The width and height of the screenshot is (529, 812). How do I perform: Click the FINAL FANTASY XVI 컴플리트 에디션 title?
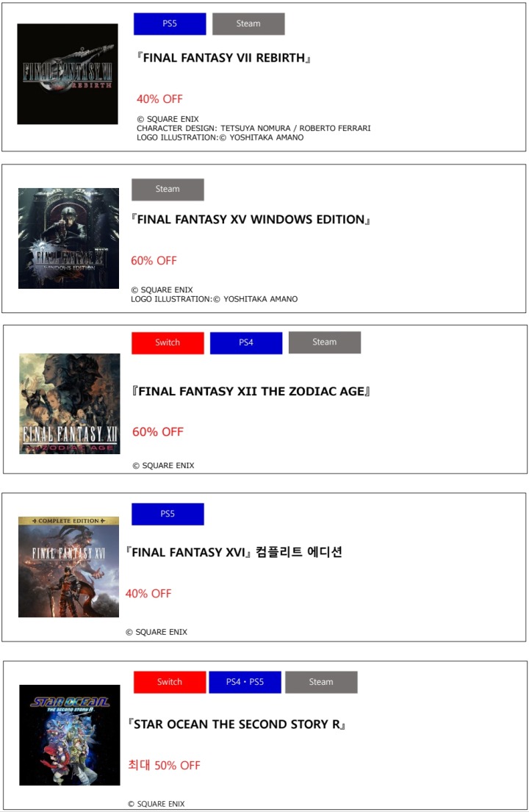[234, 553]
